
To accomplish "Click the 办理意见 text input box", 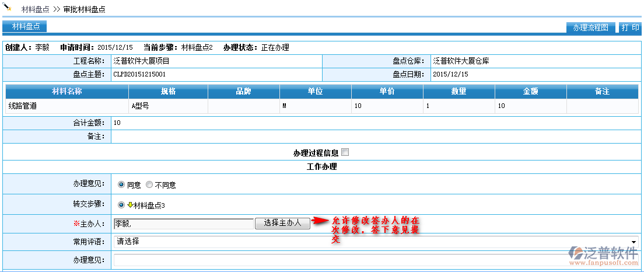I will [373, 260].
